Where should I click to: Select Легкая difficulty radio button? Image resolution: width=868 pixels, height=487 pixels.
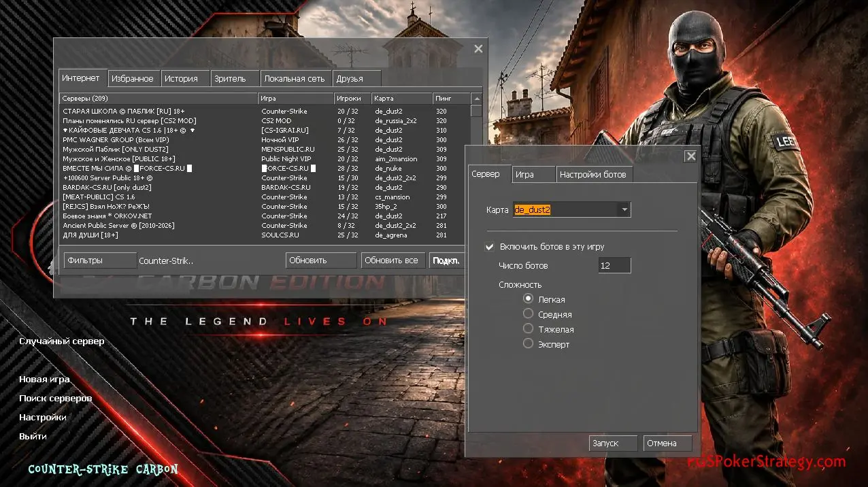[528, 299]
